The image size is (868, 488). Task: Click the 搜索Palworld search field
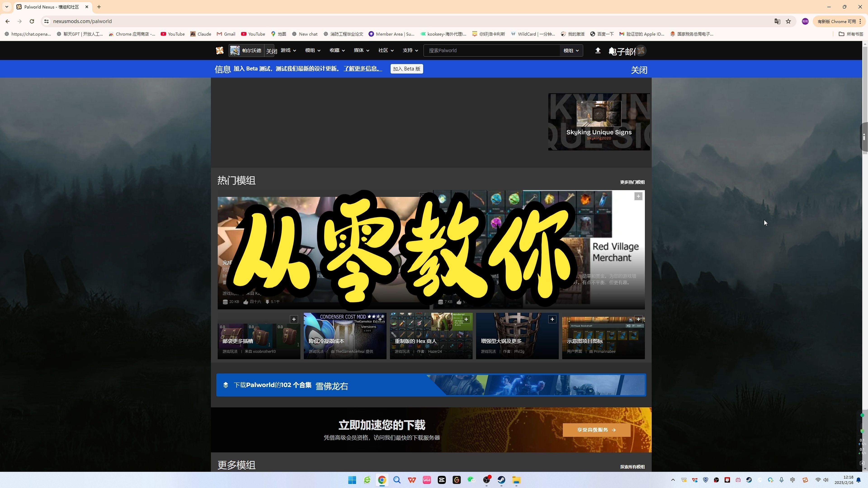click(x=492, y=51)
